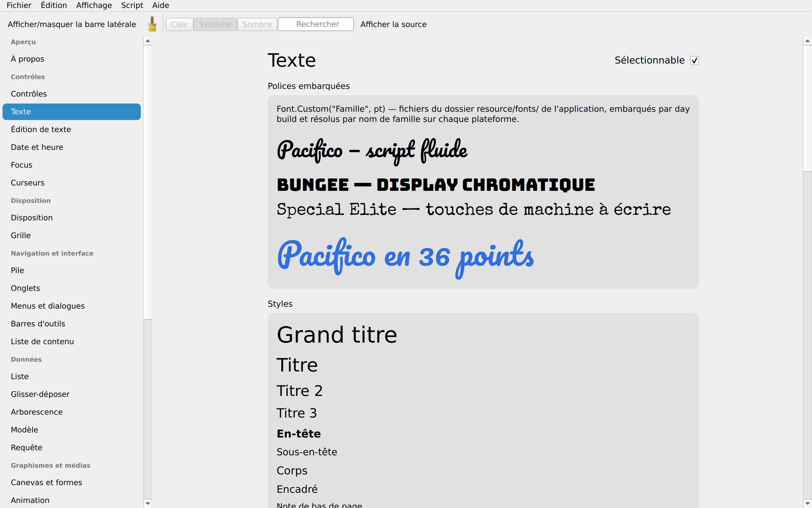Click Afficher/masquer la barre latérale
812x508 pixels.
coord(72,24)
